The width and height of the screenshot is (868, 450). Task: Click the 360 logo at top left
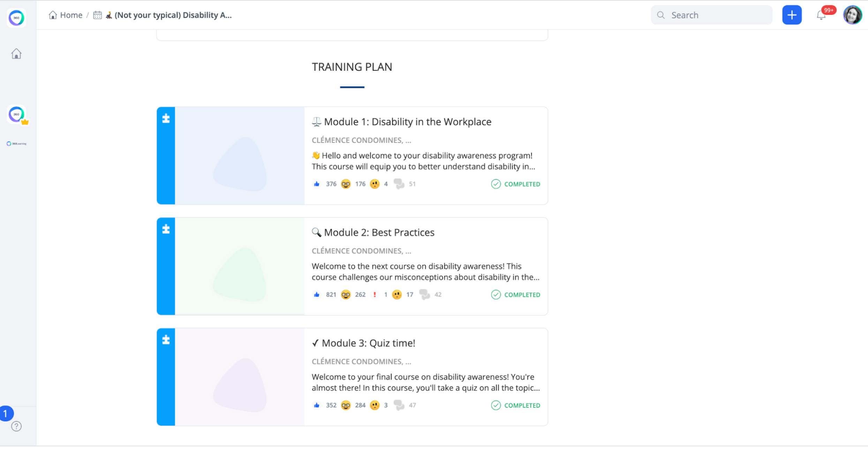pyautogui.click(x=16, y=18)
